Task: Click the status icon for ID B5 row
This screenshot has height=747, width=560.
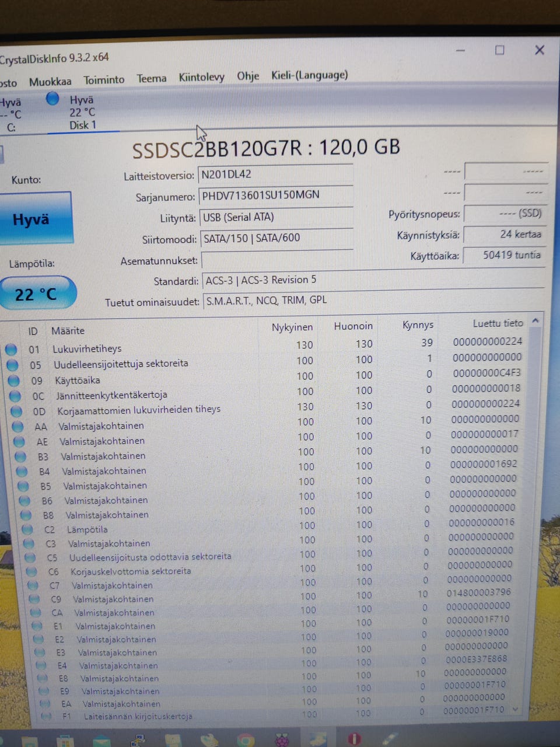Action: pos(23,486)
